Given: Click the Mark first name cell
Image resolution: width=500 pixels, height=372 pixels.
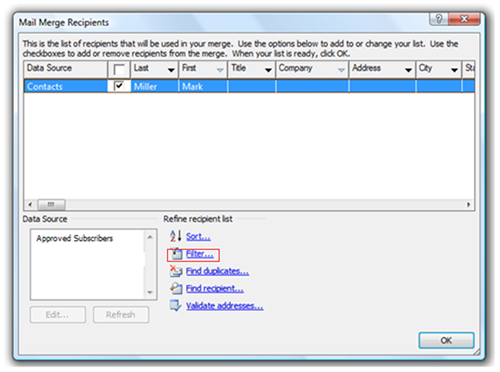Looking at the screenshot, I should [203, 86].
